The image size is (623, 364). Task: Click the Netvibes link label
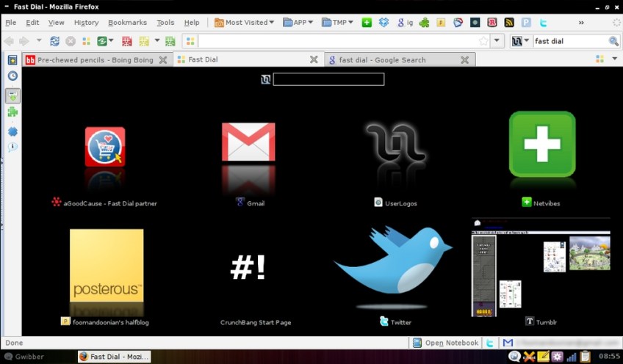[547, 203]
